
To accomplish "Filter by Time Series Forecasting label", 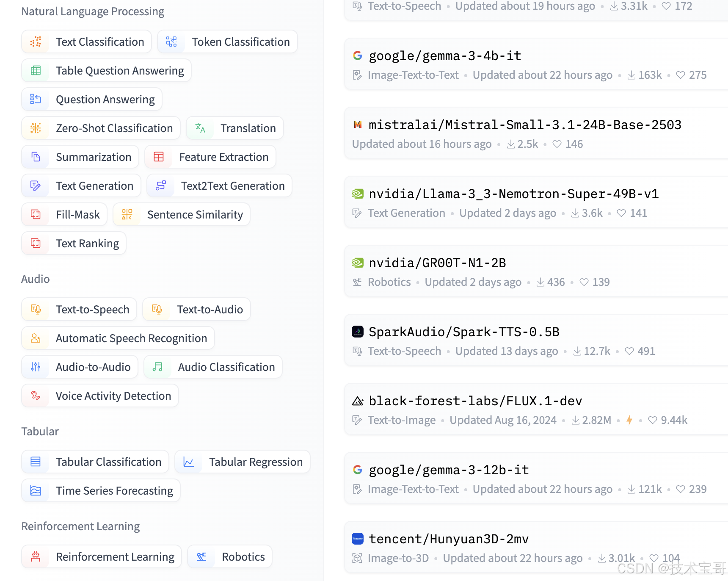I will point(114,490).
